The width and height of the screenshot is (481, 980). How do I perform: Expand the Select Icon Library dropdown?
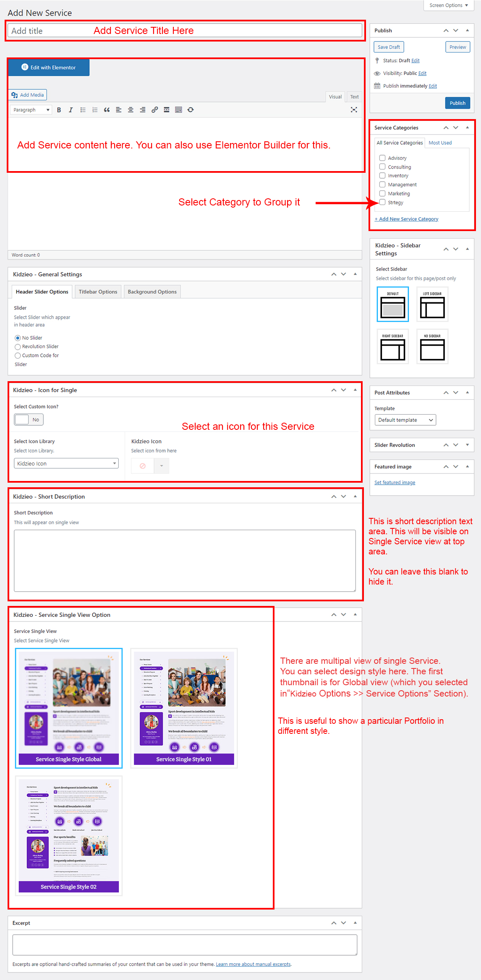click(x=66, y=463)
